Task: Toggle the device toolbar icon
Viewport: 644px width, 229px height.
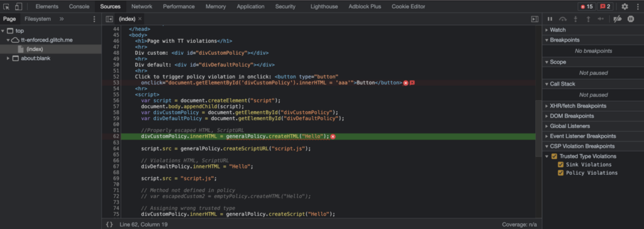Action: click(18, 6)
